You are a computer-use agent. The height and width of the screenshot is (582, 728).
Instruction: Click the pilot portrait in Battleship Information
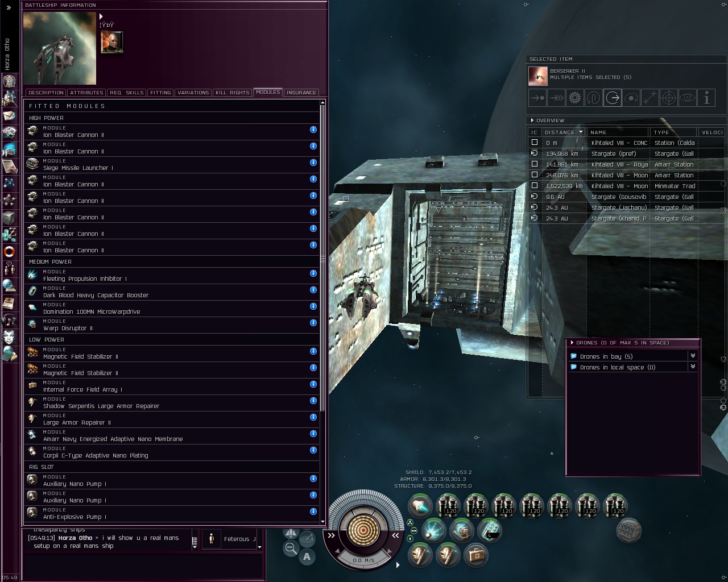pyautogui.click(x=111, y=42)
